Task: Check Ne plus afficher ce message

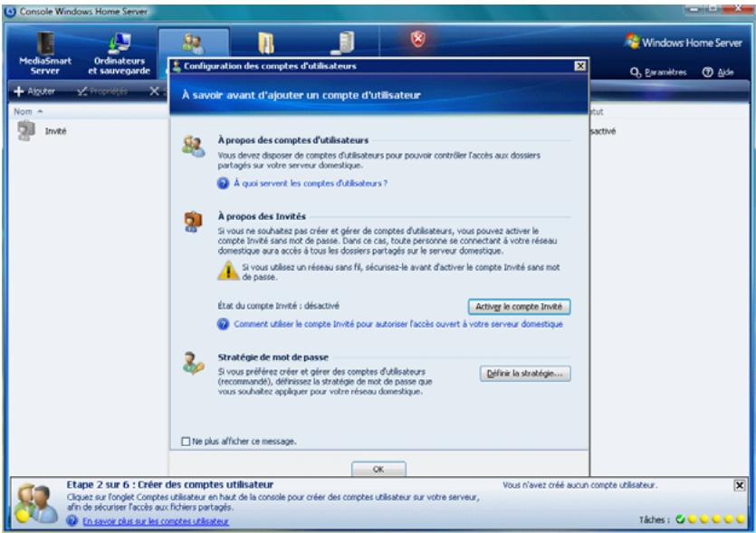Action: point(186,442)
